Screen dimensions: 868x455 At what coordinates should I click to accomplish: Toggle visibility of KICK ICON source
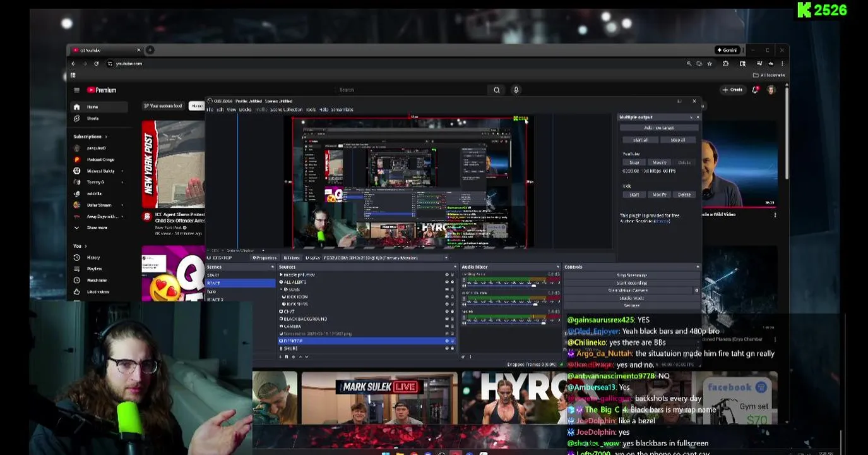coord(447,296)
